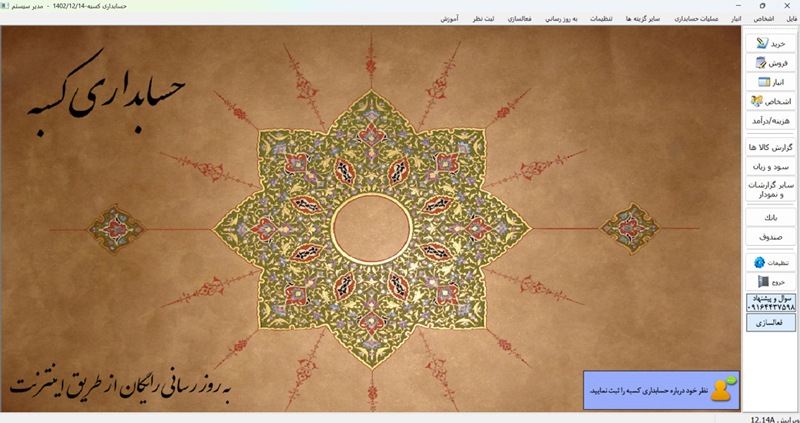
Task: Open the اشخاص menu in the menu bar
Action: click(x=763, y=19)
